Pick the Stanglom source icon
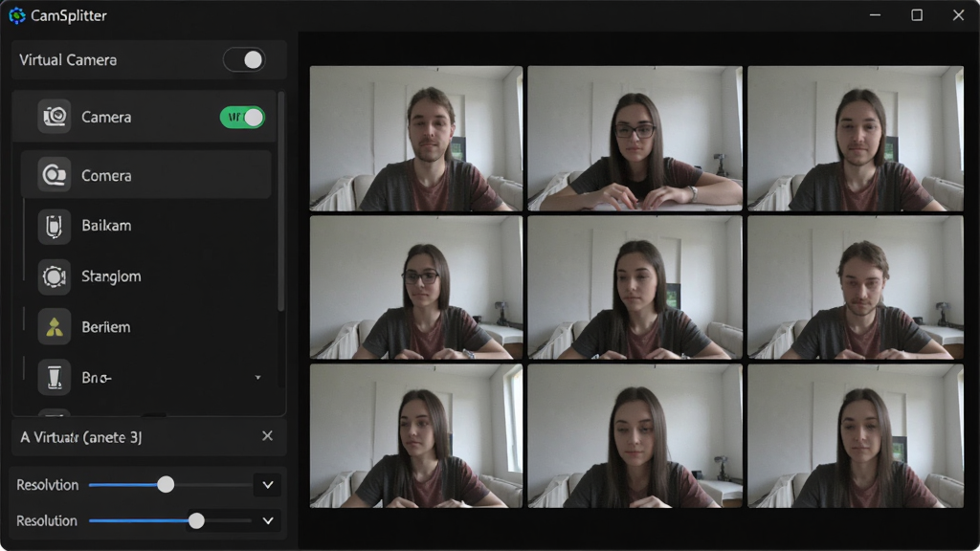 click(55, 276)
